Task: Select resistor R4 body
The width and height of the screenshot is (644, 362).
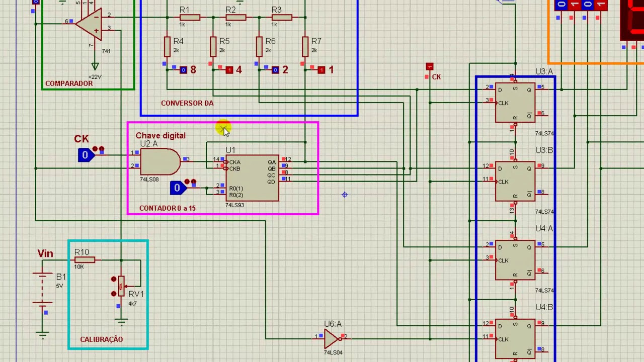Action: (167, 46)
